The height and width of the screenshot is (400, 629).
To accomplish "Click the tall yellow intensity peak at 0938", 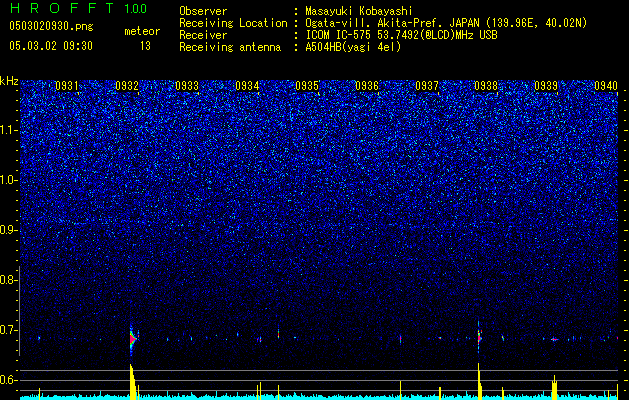I will tap(479, 381).
